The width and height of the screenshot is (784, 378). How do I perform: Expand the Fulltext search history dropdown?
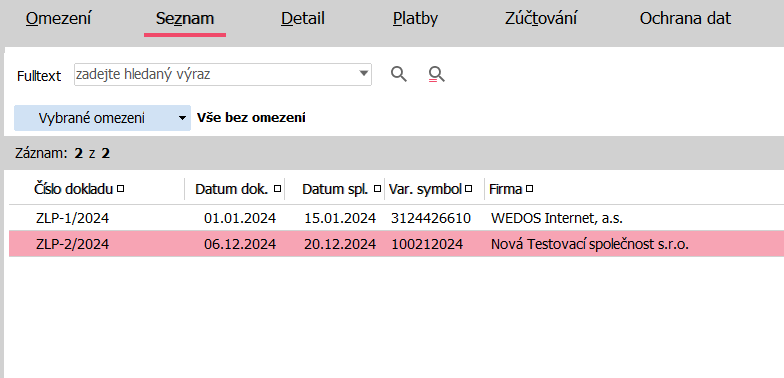(x=364, y=74)
